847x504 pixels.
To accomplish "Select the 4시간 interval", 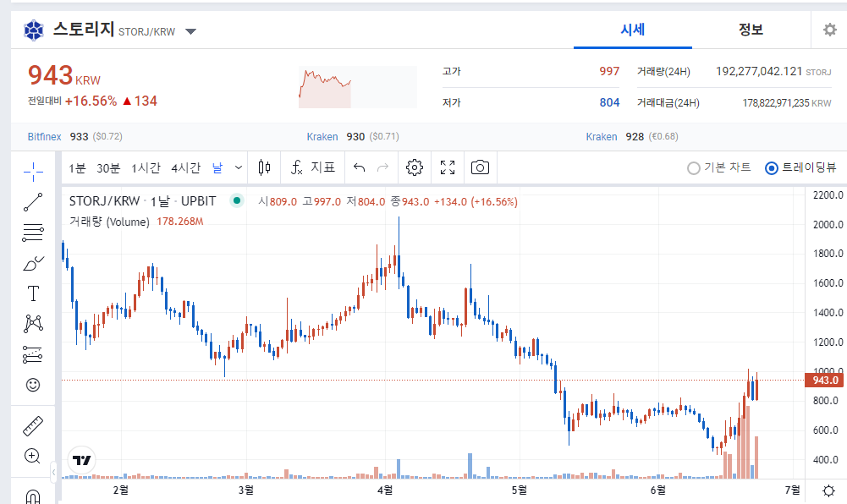I will (186, 168).
